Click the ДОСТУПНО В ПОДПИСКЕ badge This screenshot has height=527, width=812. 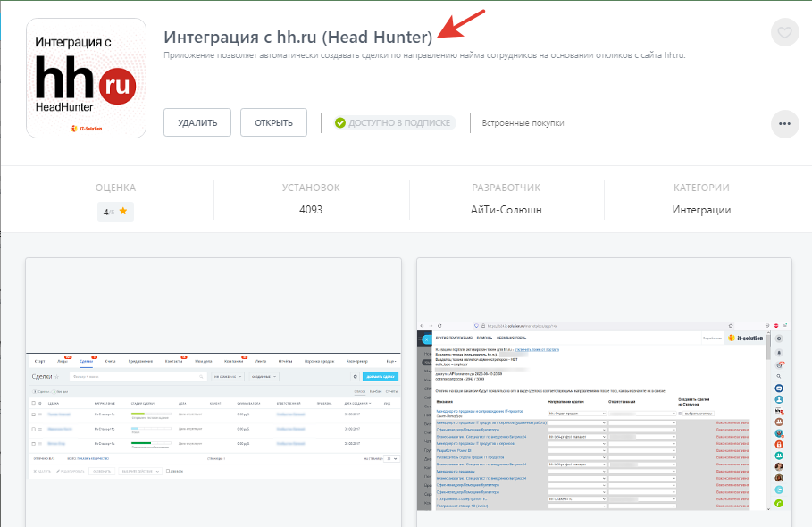[393, 123]
